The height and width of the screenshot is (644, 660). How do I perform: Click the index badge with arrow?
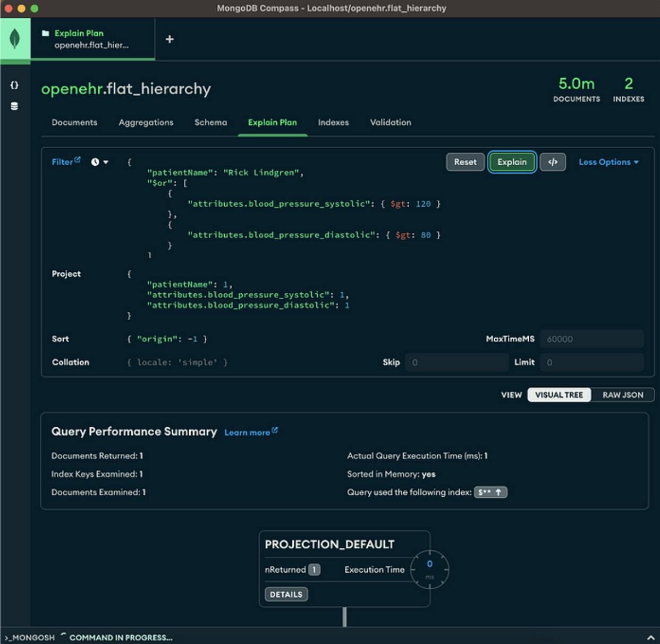(x=490, y=492)
